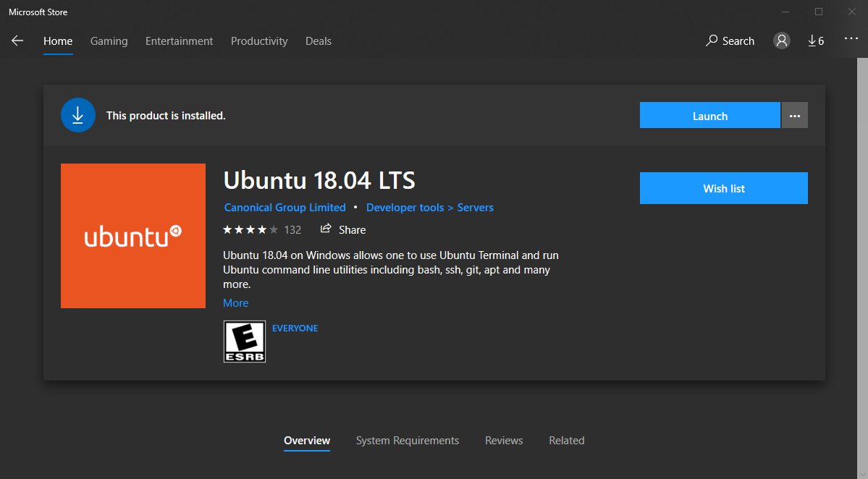Open the Developer tools category link
868x479 pixels.
click(405, 208)
